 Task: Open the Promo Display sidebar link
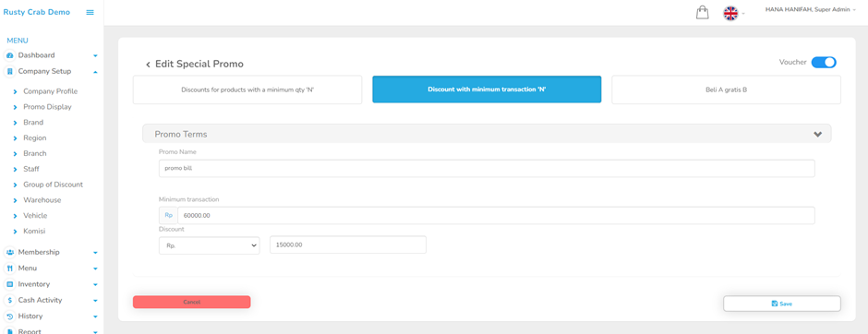point(47,107)
